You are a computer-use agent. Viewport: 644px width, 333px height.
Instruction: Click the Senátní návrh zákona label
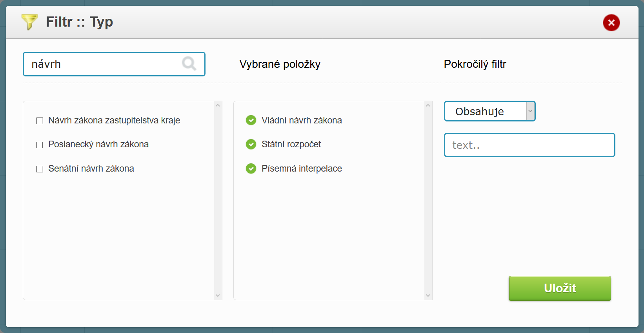point(91,168)
